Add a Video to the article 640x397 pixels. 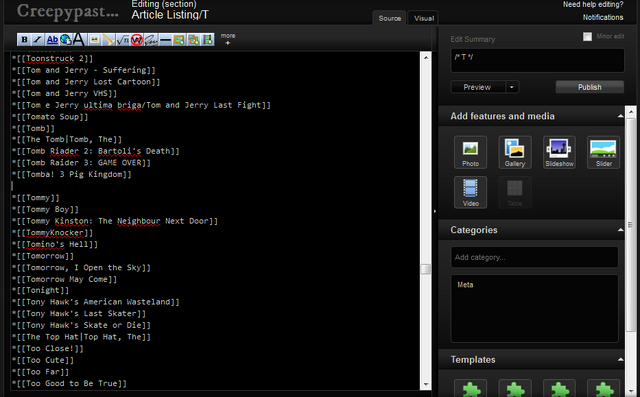(x=470, y=192)
